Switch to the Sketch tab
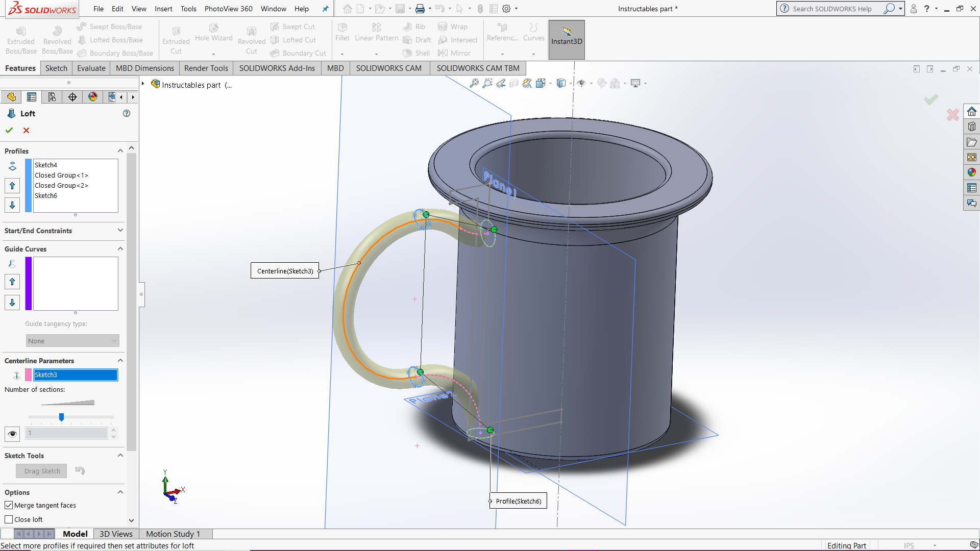 tap(56, 68)
